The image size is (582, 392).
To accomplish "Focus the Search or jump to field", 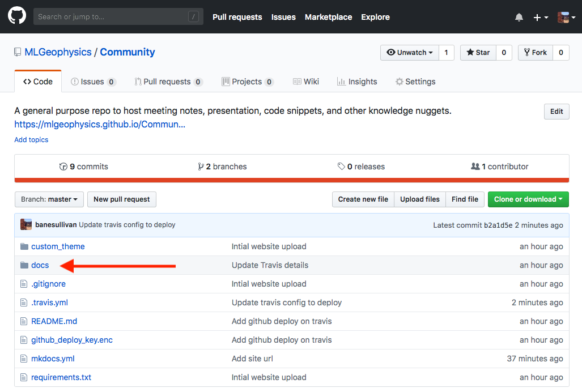I will point(118,16).
